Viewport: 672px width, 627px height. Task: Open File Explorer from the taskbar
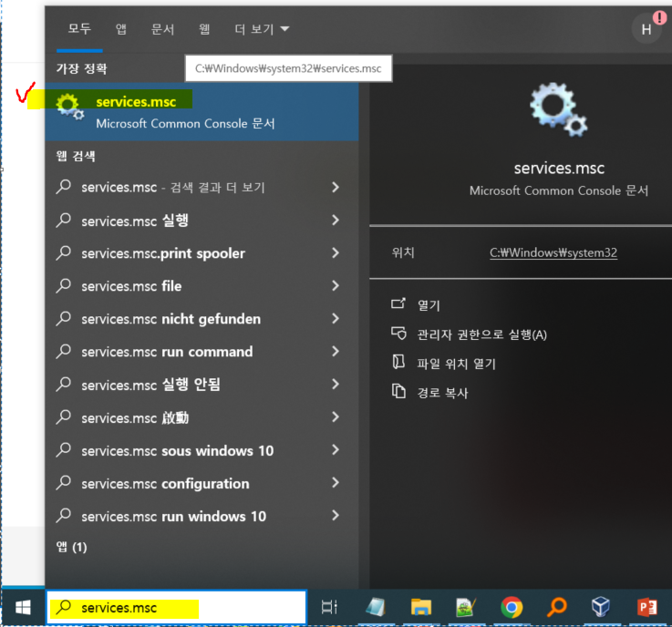pos(421,607)
